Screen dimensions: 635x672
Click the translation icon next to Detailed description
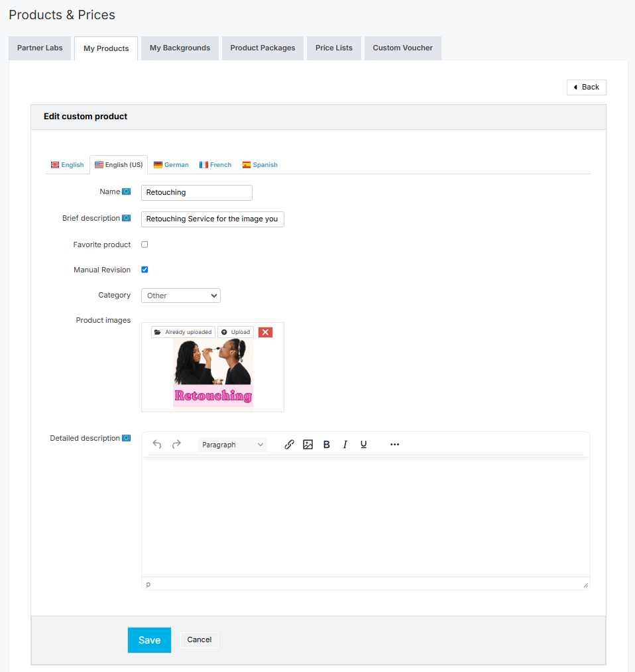(126, 438)
